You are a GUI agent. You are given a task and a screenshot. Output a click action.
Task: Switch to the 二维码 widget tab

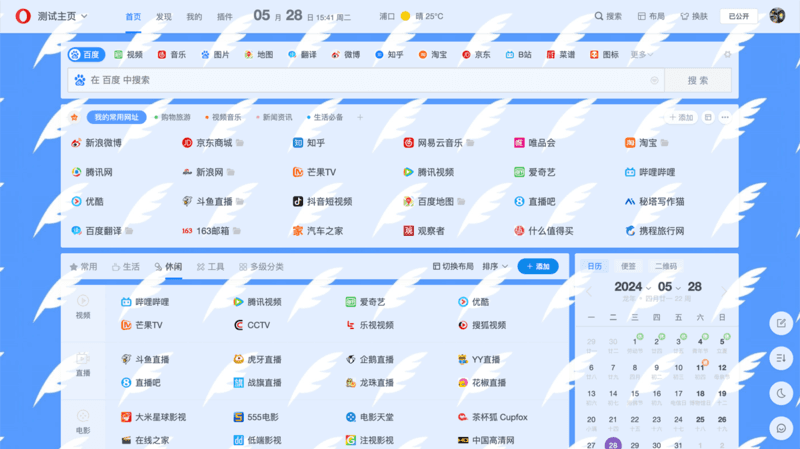coord(665,266)
